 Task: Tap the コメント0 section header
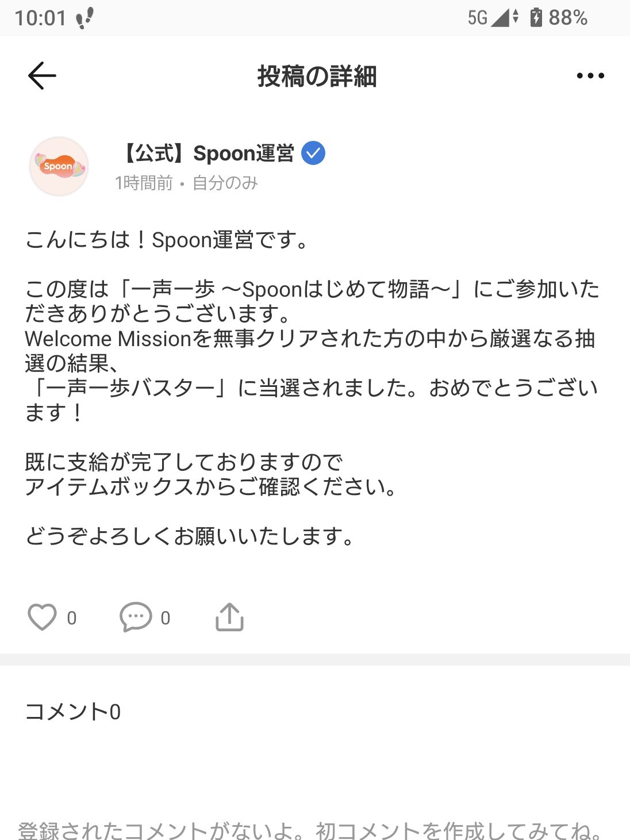click(73, 712)
